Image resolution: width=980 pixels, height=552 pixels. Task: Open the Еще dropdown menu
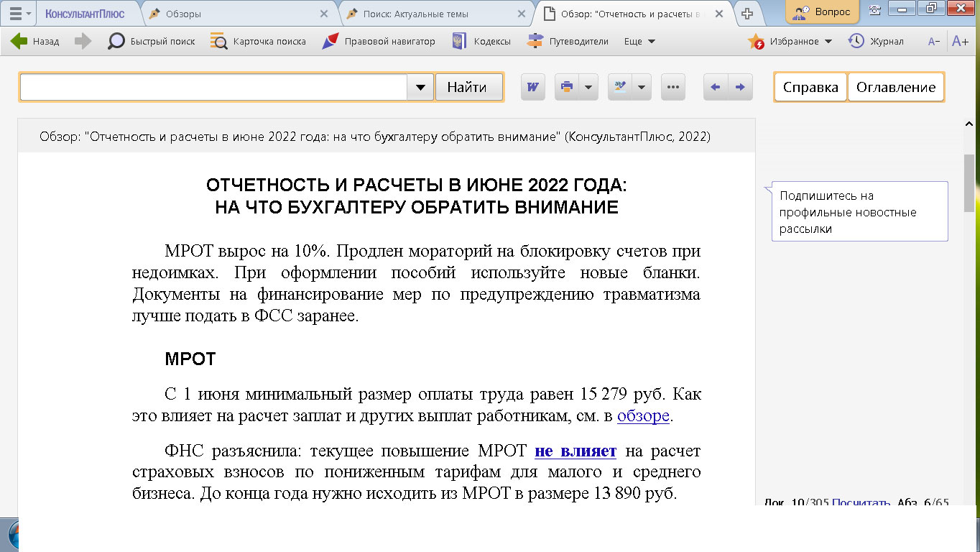(639, 42)
